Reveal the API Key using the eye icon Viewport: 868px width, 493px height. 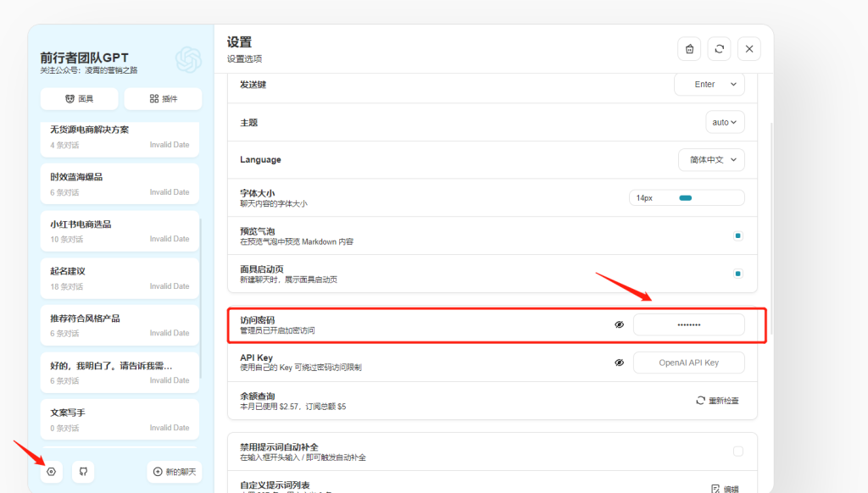(x=620, y=363)
